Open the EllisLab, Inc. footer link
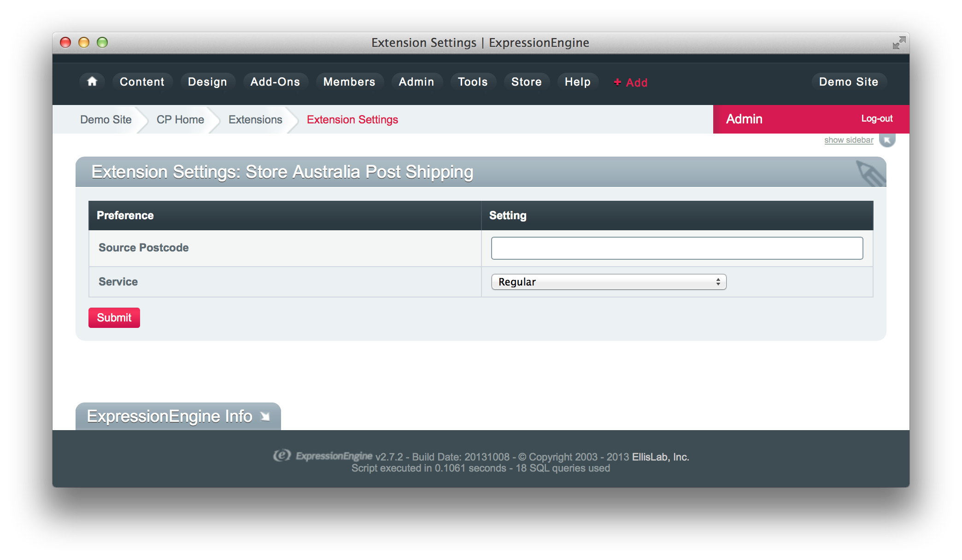 [660, 457]
